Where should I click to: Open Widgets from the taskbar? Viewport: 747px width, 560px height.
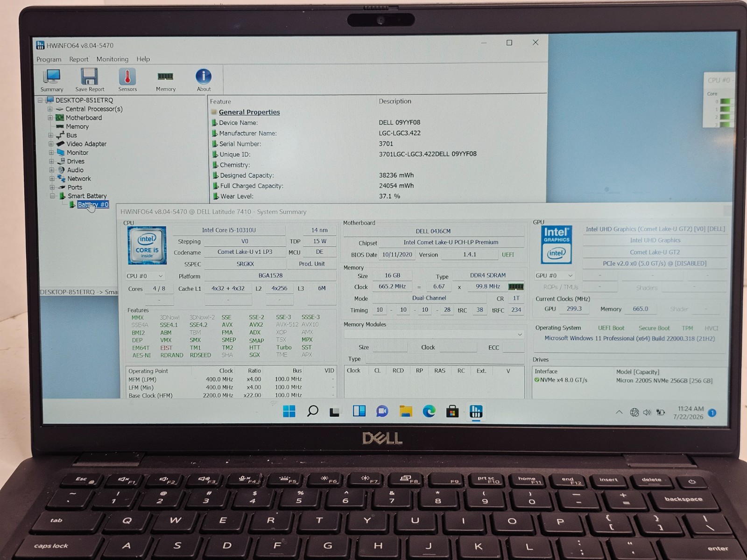tap(359, 411)
